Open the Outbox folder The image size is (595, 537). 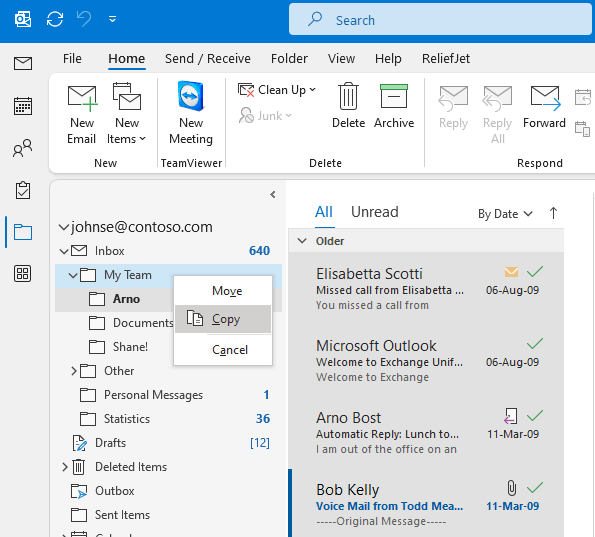pyautogui.click(x=168, y=491)
